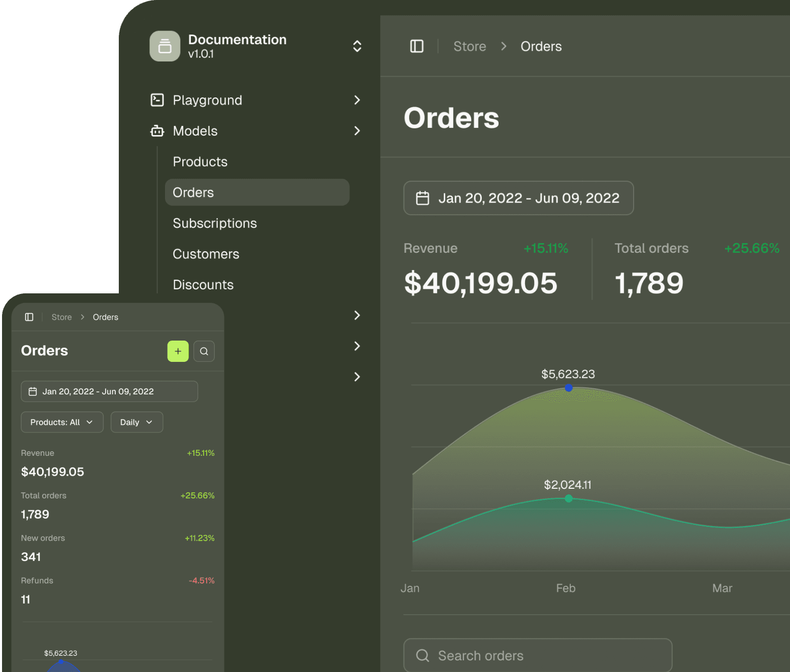Viewport: 790px width, 672px height.
Task: Click the green plus button to add an order
Action: 177,351
